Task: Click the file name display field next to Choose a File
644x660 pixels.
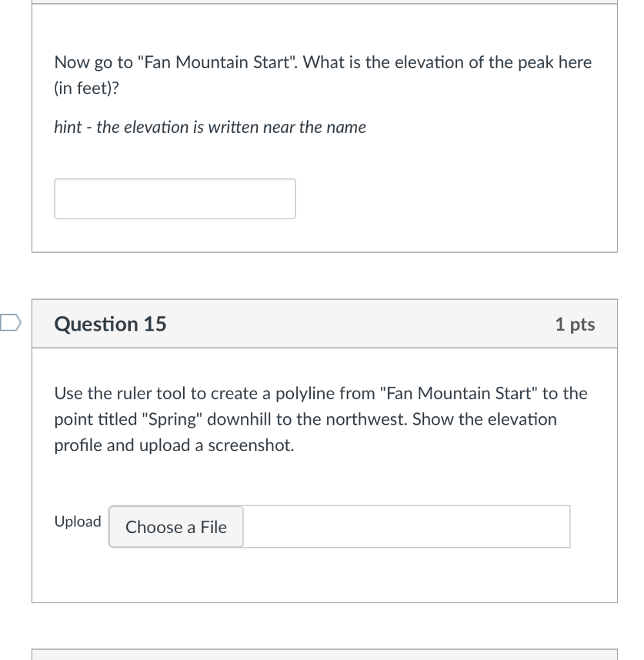Action: [x=406, y=527]
